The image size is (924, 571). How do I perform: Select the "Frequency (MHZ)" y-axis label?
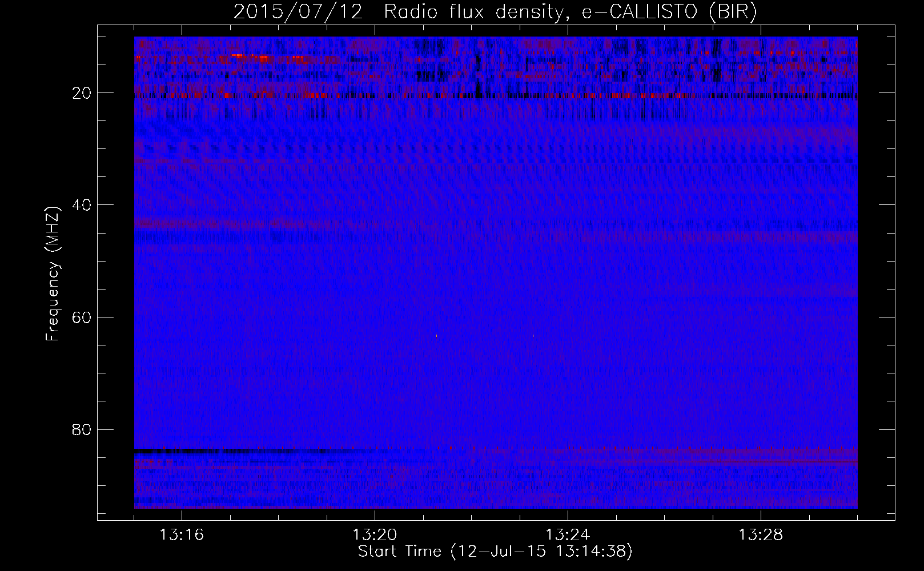coord(53,274)
